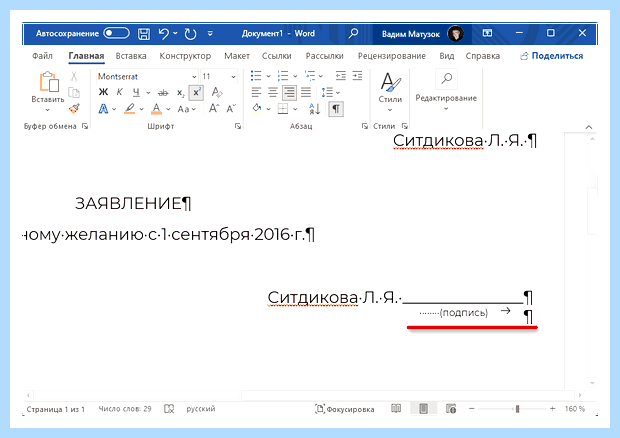Collapse the ribbon with chevron

(589, 127)
